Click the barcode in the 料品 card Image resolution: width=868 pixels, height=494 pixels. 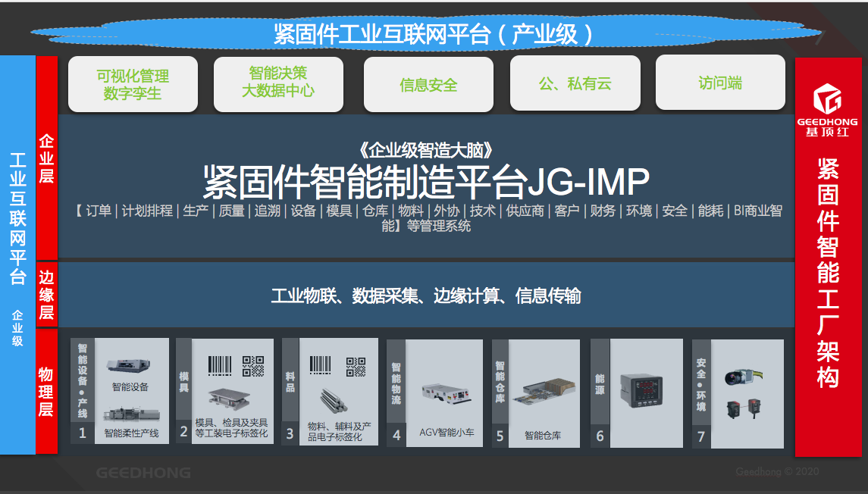[x=321, y=365]
